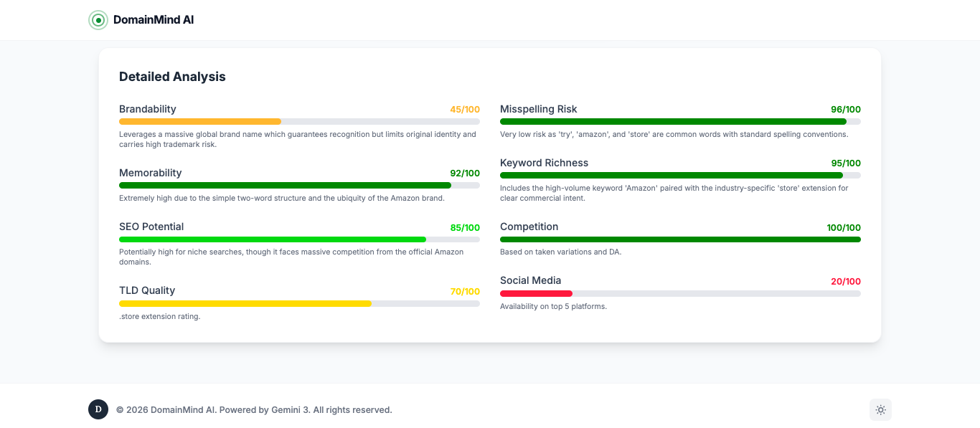Screen dimensions: 980x428
Task: Click the 20/100 Social Media score
Action: pyautogui.click(x=846, y=281)
